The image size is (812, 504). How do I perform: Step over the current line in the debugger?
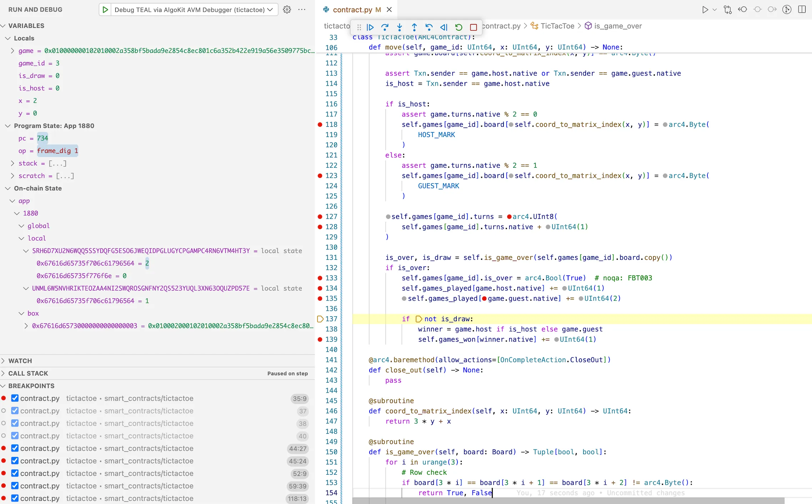click(x=385, y=27)
